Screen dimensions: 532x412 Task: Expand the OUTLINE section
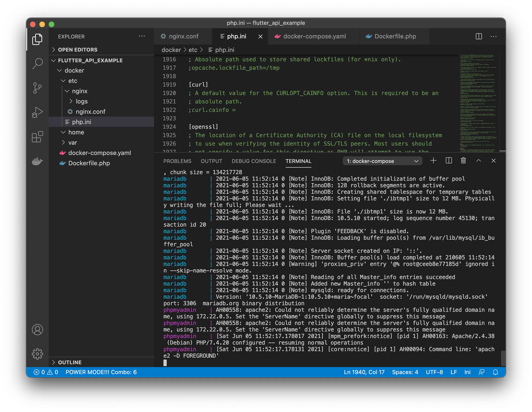(70, 362)
